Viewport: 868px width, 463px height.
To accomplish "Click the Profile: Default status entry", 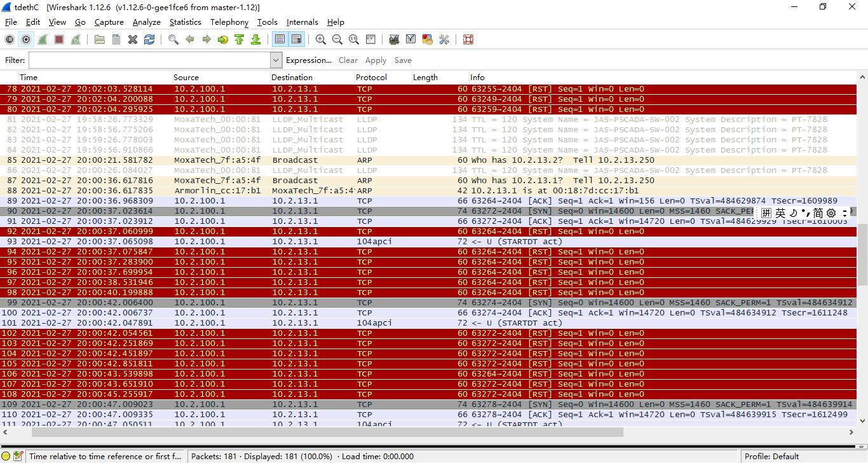I will (x=771, y=456).
